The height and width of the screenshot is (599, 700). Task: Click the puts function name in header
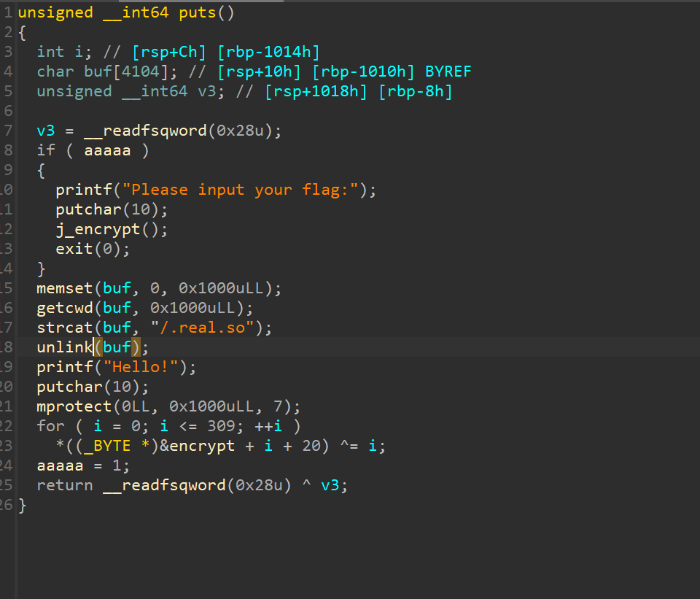(x=198, y=12)
